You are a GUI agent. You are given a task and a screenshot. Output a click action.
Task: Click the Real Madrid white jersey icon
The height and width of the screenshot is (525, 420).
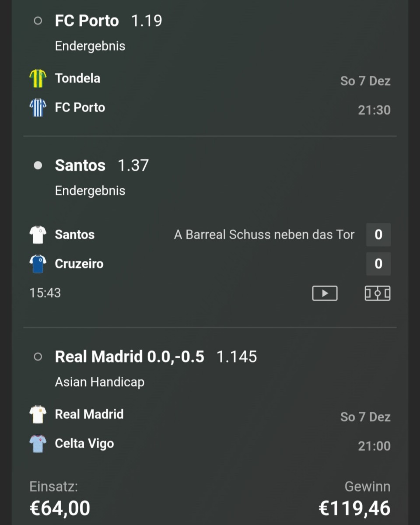tap(38, 414)
